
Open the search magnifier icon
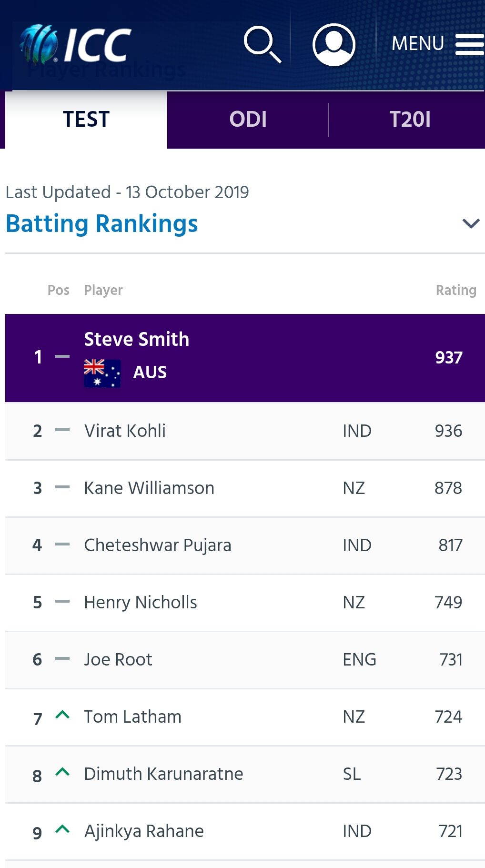(x=262, y=44)
